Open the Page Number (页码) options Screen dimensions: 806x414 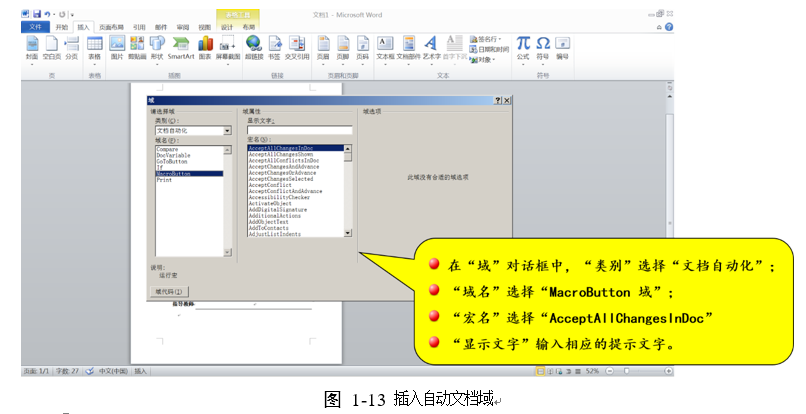[x=363, y=49]
